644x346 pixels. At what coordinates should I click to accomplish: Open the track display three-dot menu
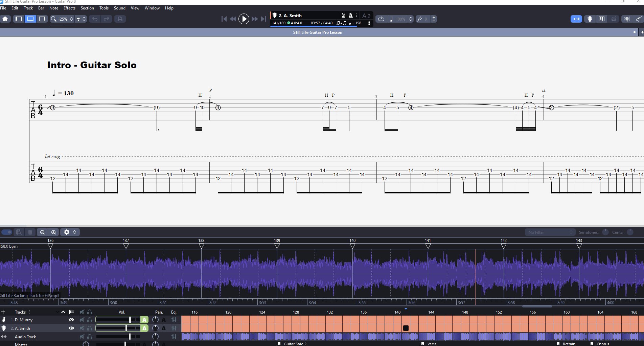click(357, 15)
